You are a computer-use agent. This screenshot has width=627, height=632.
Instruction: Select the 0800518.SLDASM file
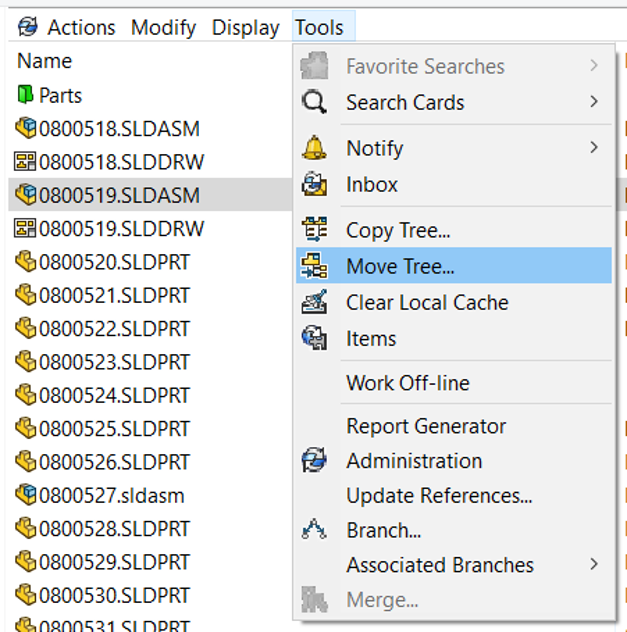pyautogui.click(x=119, y=128)
